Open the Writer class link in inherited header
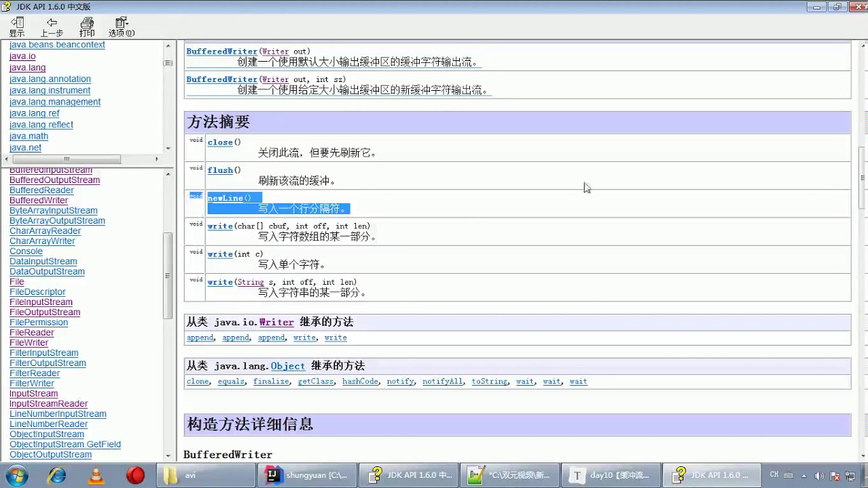This screenshot has height=488, width=868. click(276, 322)
